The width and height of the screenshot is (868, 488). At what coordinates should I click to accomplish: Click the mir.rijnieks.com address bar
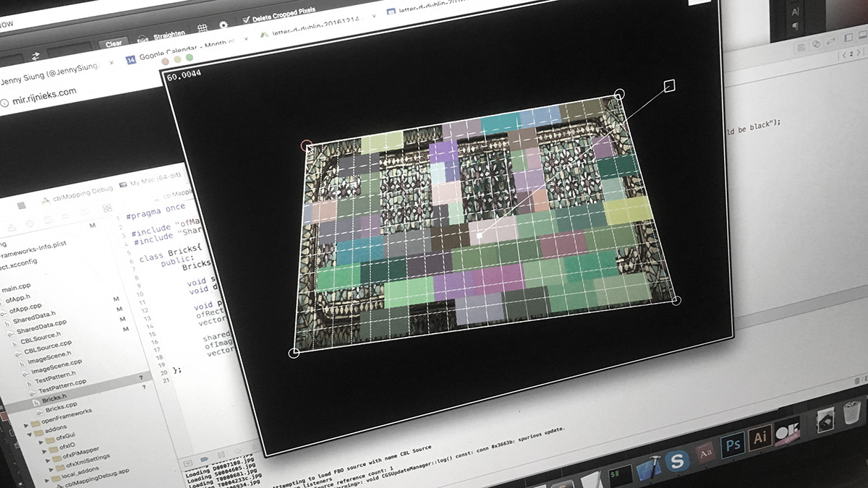pos(43,93)
